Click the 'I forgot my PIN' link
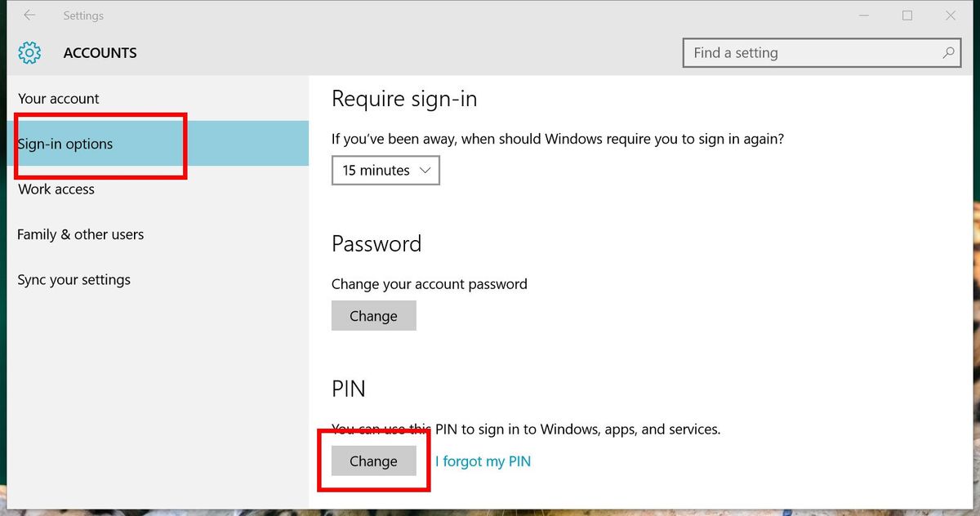This screenshot has height=516, width=980. 483,460
